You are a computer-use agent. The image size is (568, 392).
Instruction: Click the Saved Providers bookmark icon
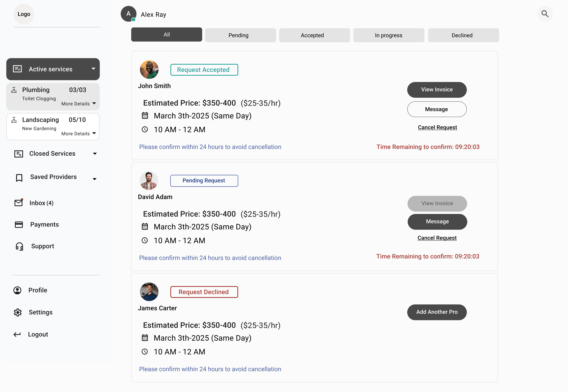pos(19,178)
